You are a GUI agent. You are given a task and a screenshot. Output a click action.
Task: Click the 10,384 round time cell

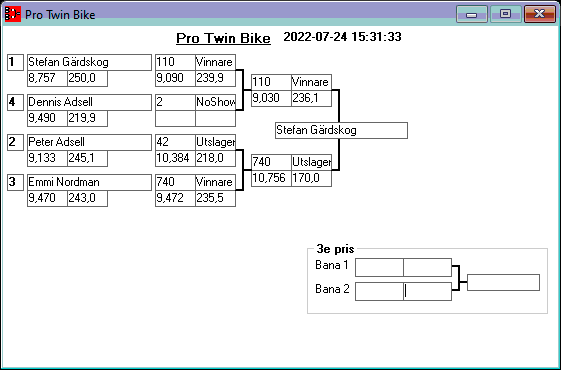click(175, 159)
